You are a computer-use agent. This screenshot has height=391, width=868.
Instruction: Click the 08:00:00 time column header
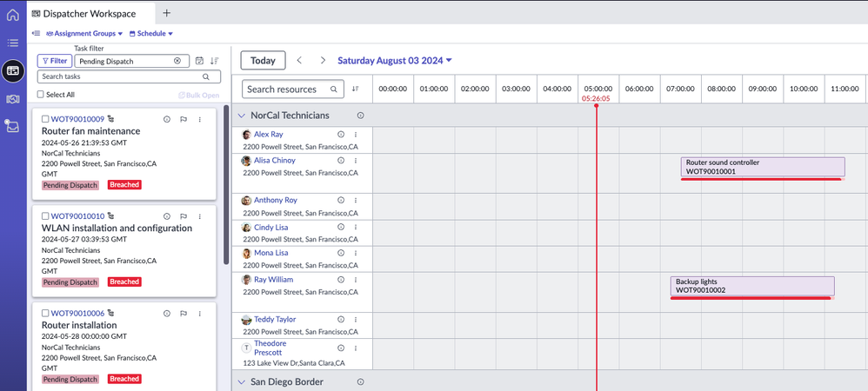pos(722,89)
